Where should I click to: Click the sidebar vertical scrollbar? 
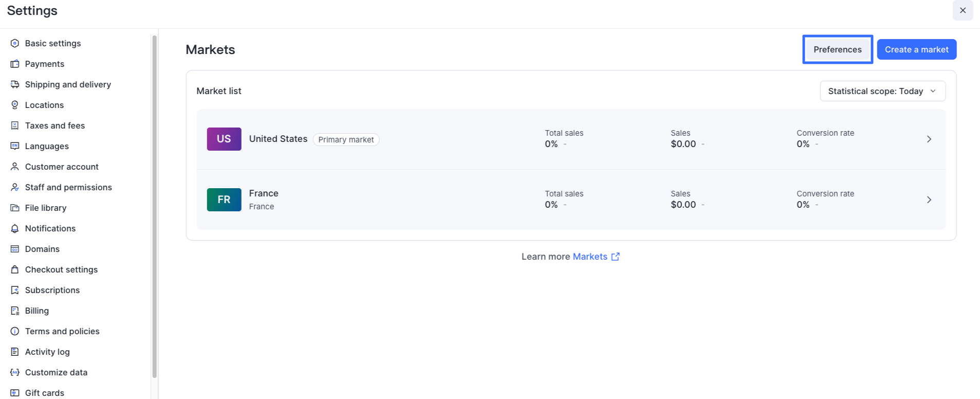pyautogui.click(x=154, y=206)
